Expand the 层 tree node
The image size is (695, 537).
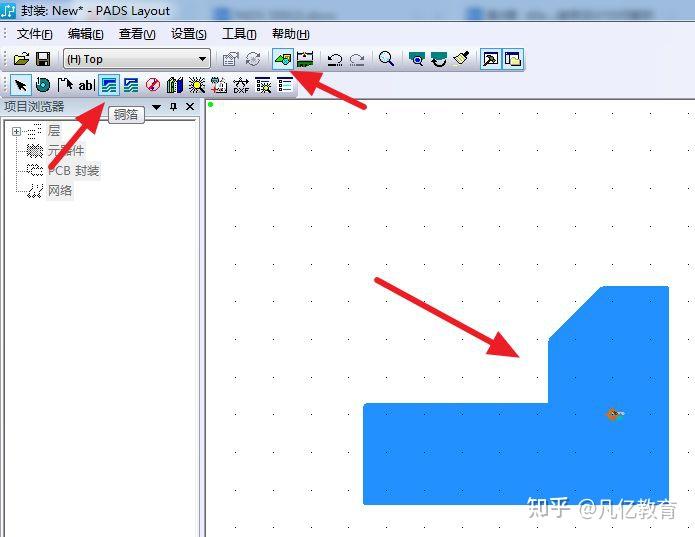[16, 131]
